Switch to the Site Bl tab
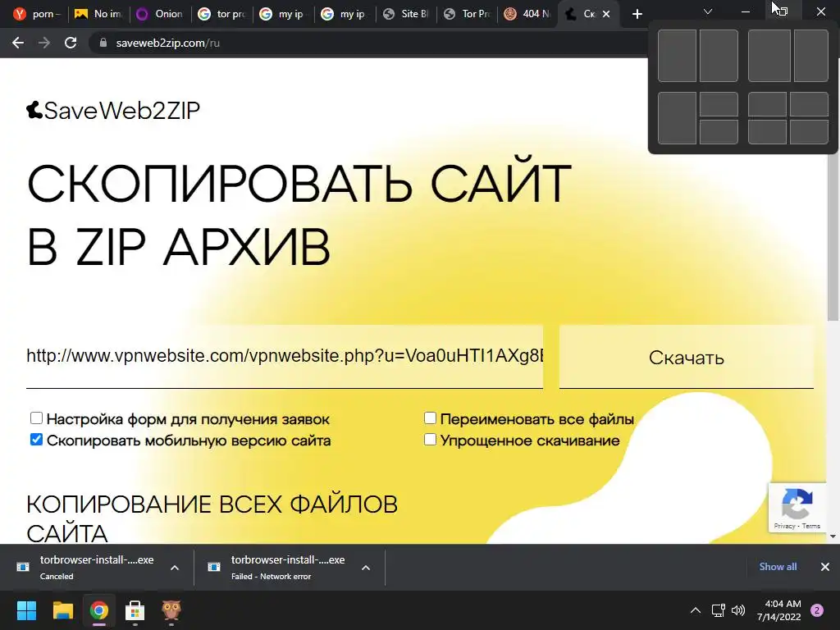Screen dimensions: 840x630 407,14
